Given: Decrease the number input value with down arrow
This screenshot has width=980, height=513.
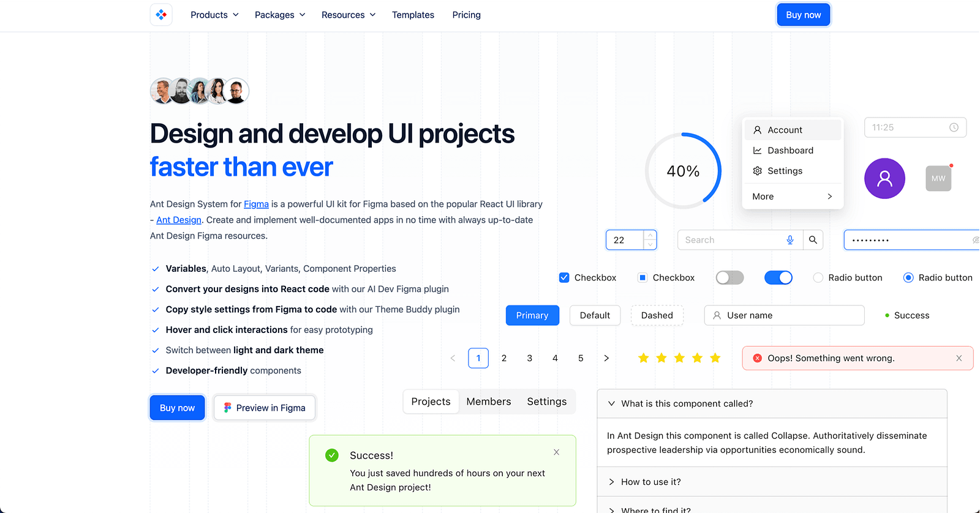Looking at the screenshot, I should (x=650, y=245).
